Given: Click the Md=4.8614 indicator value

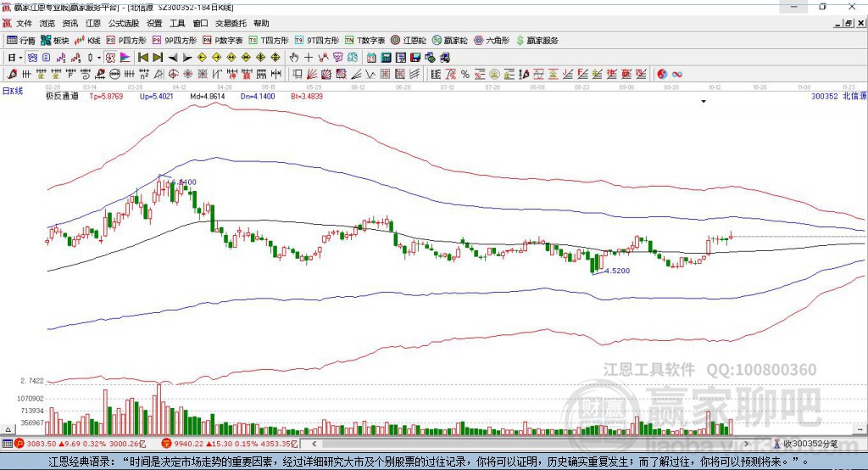Looking at the screenshot, I should pos(208,96).
